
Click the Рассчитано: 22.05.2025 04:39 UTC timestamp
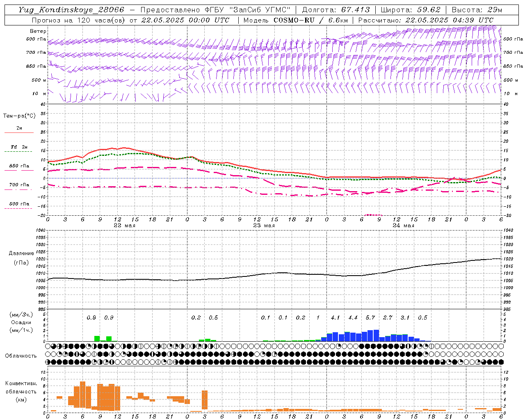coord(426,20)
